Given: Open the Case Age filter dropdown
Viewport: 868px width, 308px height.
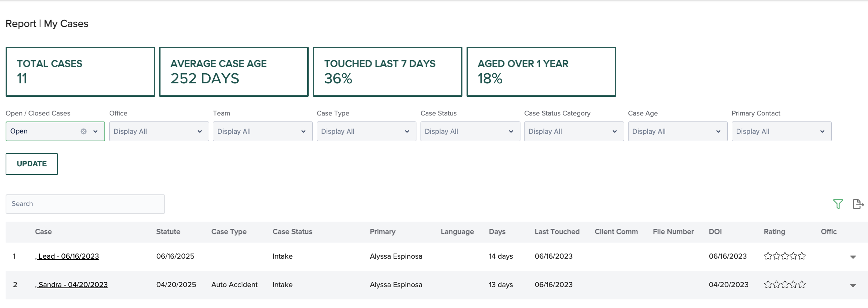Looking at the screenshot, I should coord(677,132).
